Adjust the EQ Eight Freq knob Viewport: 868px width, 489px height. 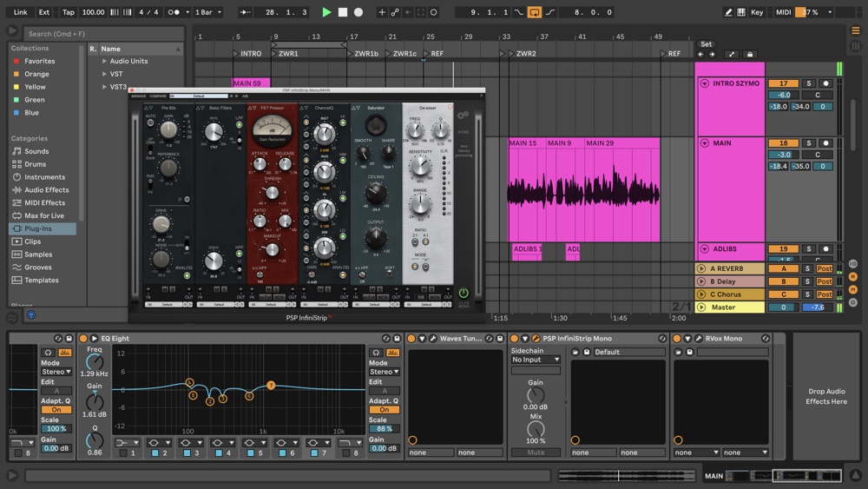[x=94, y=362]
